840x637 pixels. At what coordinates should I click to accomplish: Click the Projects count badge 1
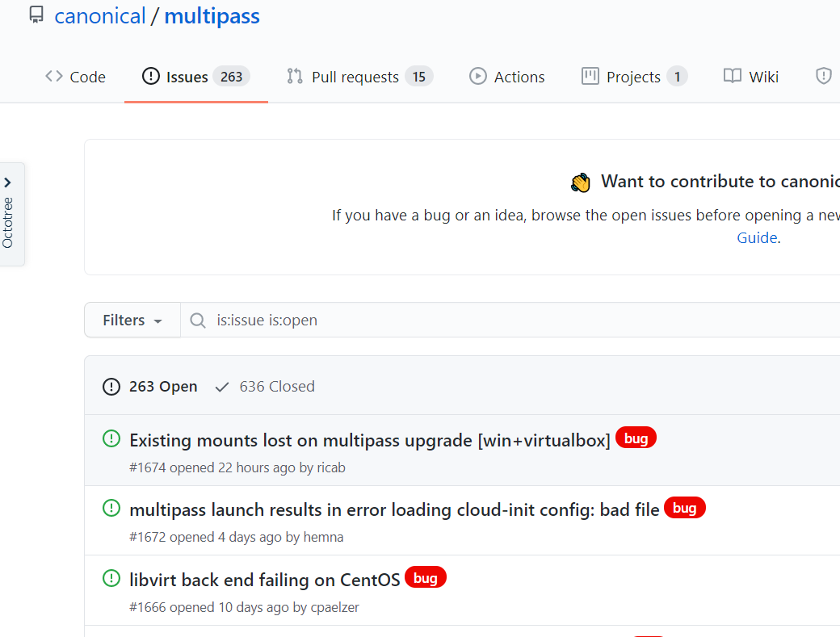(x=677, y=77)
